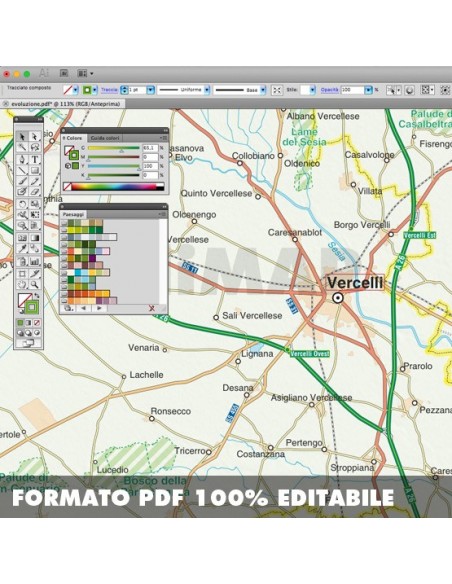Open the stroke weight dropdown
452x584 pixels.
click(x=151, y=90)
